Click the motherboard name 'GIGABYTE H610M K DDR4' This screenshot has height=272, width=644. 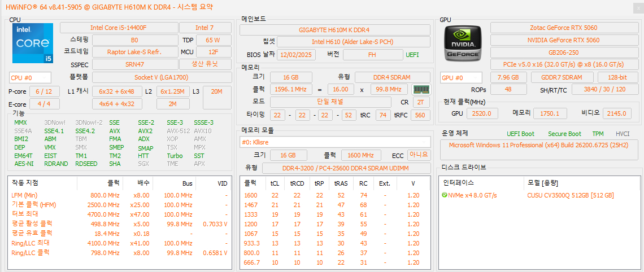[x=335, y=30]
